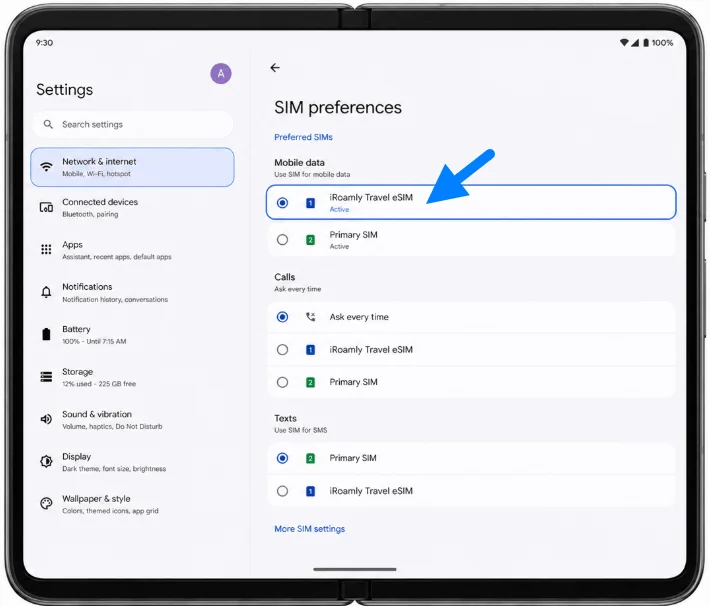710x606 pixels.
Task: Click the Storage icon in settings list
Action: pos(46,377)
